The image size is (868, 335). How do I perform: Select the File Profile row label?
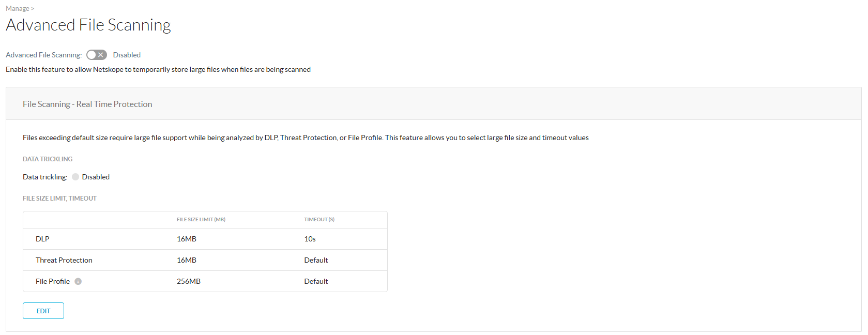click(x=52, y=281)
